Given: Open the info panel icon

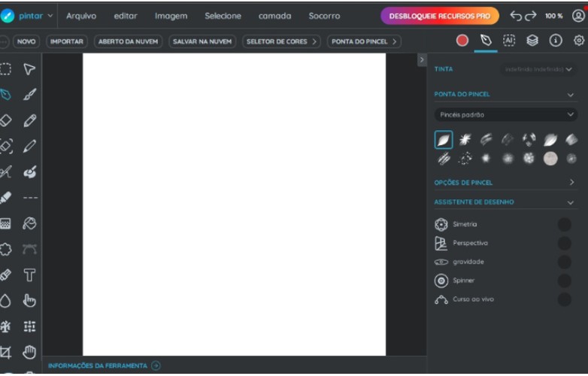Looking at the screenshot, I should click(x=556, y=40).
